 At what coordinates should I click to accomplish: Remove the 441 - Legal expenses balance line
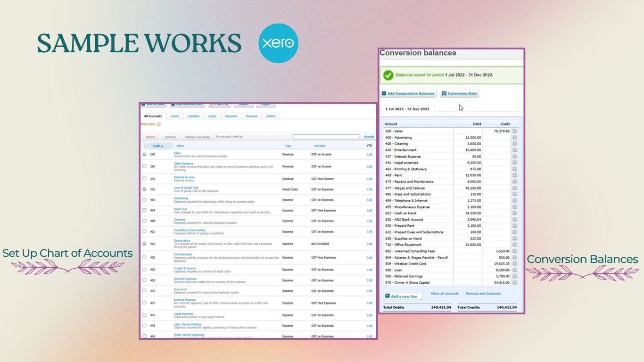point(515,163)
